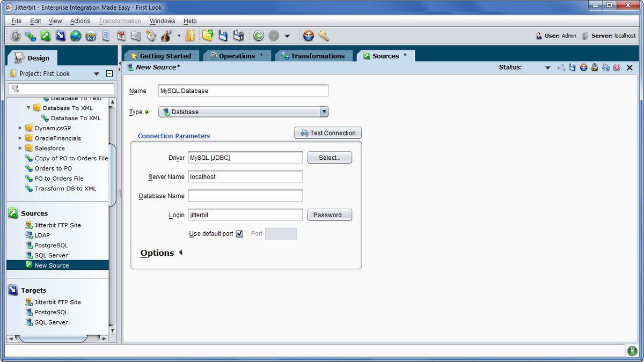
Task: Click the binoculars icon in the source header
Action: (606, 68)
